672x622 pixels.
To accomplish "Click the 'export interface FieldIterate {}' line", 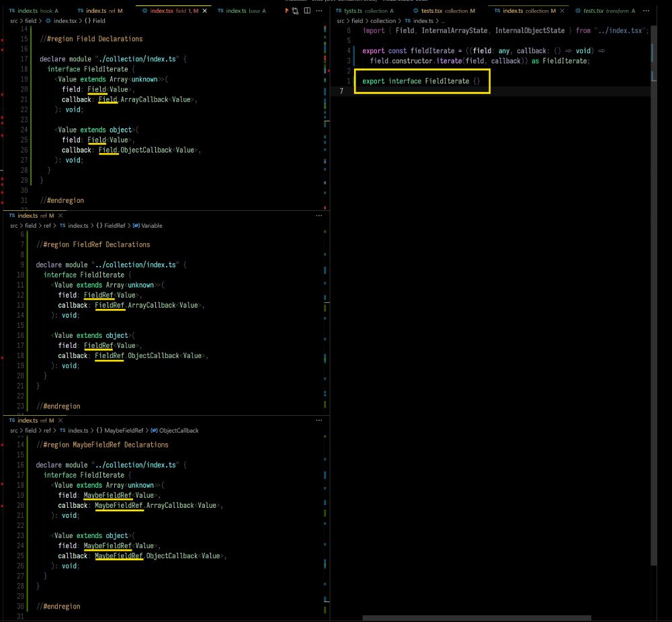I will pyautogui.click(x=421, y=81).
